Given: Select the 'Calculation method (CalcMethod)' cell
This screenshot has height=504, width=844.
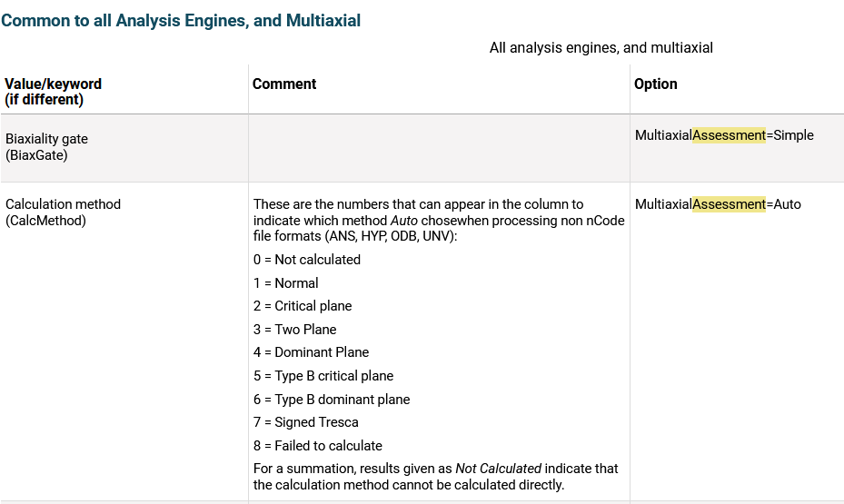Looking at the screenshot, I should (63, 212).
